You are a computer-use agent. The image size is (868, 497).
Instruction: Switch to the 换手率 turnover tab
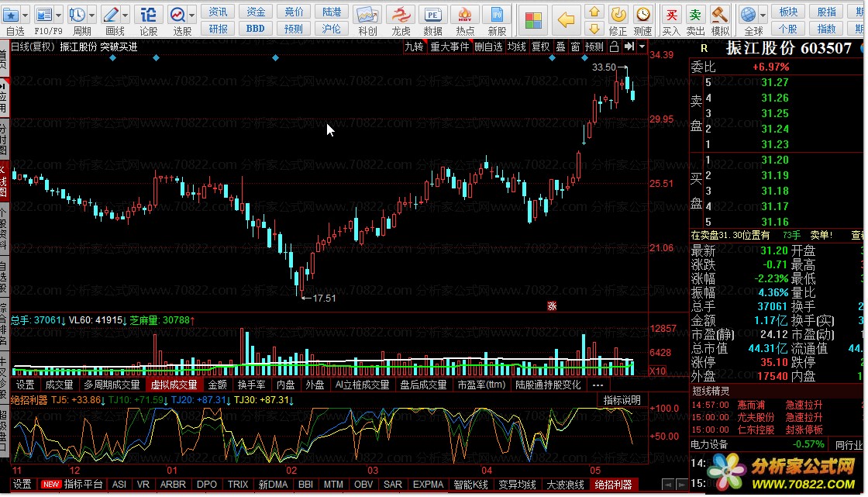pos(251,385)
